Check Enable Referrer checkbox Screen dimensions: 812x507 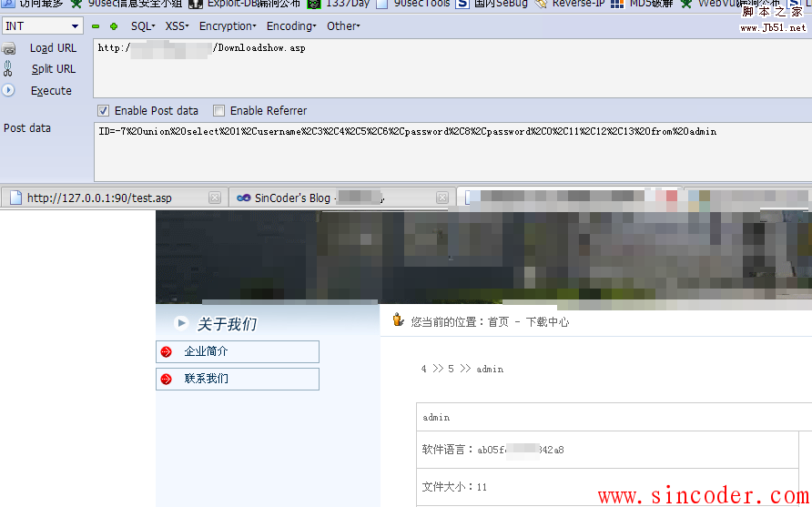(x=219, y=110)
